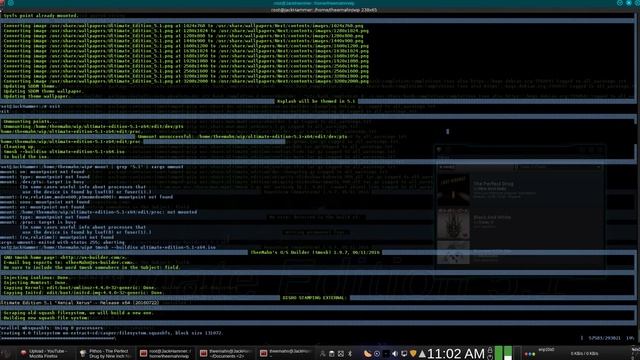Screen dimensions: 640x360
Task: Open the application launcher in the taskbar
Action: [x=5, y=353]
